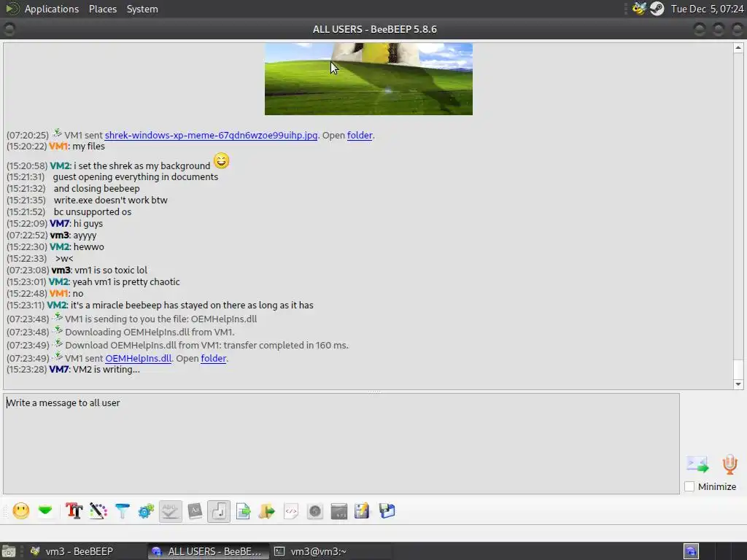Choose the chat font color
Image resolution: width=747 pixels, height=560 pixels.
pyautogui.click(x=98, y=511)
